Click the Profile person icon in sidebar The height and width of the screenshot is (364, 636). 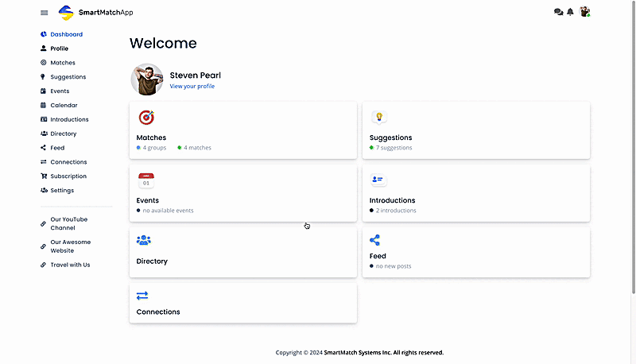pyautogui.click(x=44, y=48)
